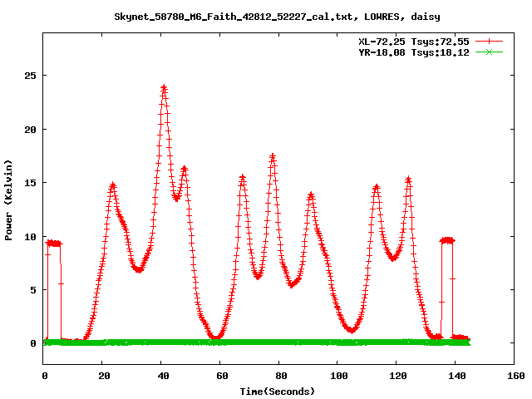
Task: Click the red calibration pulse near 138 seconds
Action: pyautogui.click(x=447, y=240)
